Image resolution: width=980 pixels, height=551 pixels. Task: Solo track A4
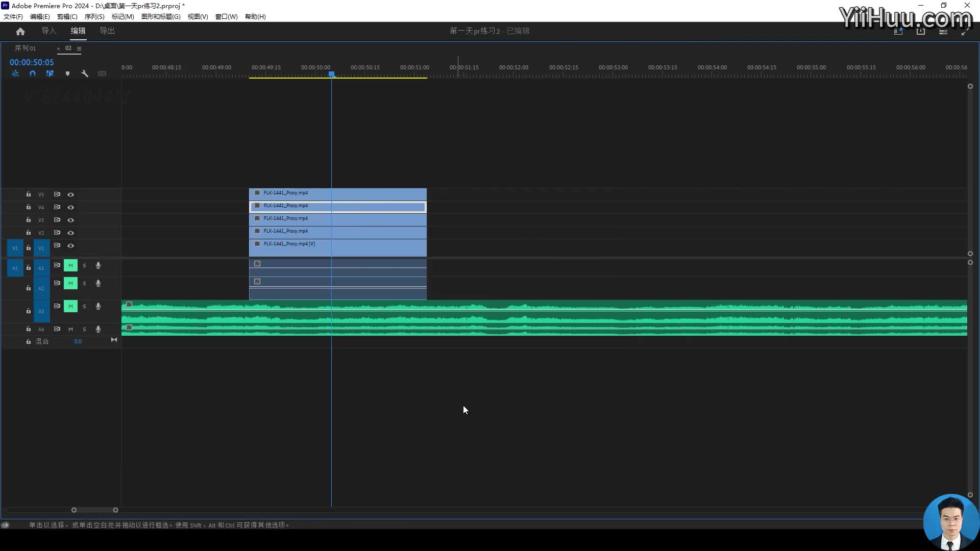(84, 329)
